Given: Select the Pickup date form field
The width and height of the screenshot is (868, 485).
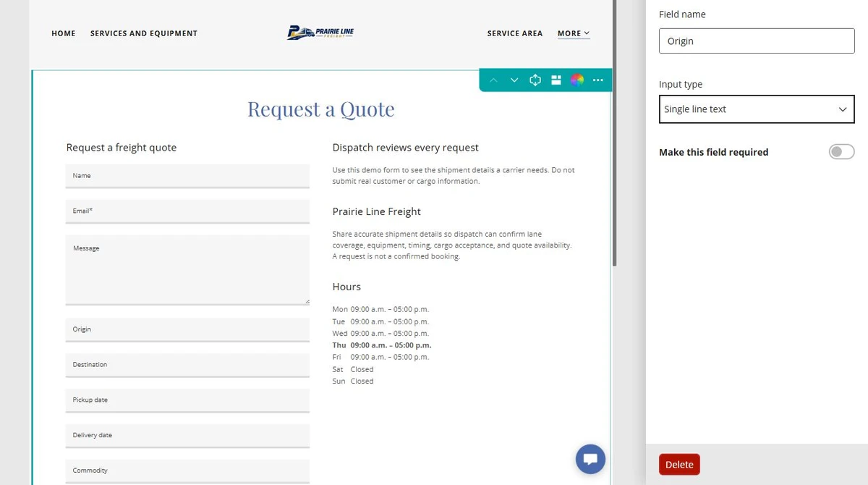Looking at the screenshot, I should tap(187, 400).
